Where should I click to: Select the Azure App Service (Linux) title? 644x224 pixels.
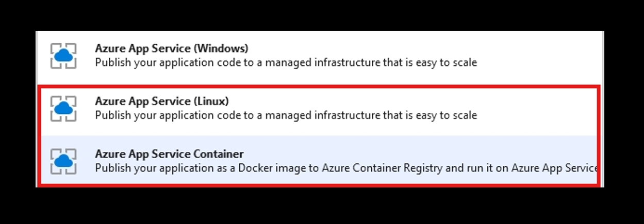coord(161,101)
